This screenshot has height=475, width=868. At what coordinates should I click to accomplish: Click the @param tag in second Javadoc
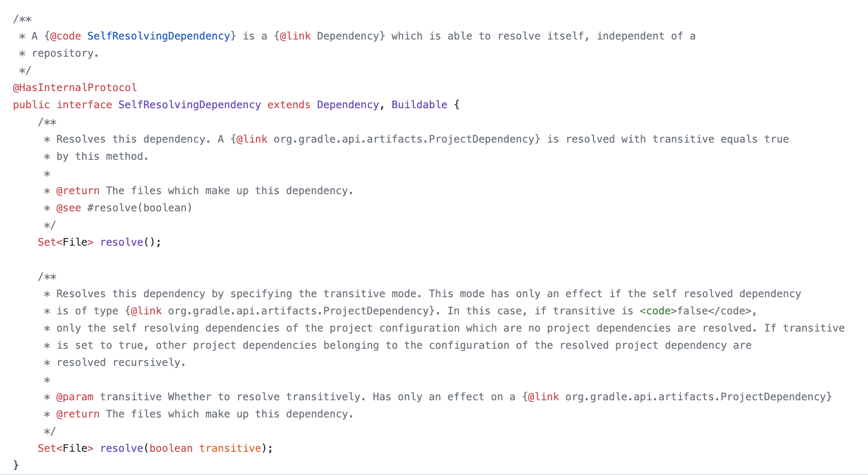pyautogui.click(x=75, y=397)
